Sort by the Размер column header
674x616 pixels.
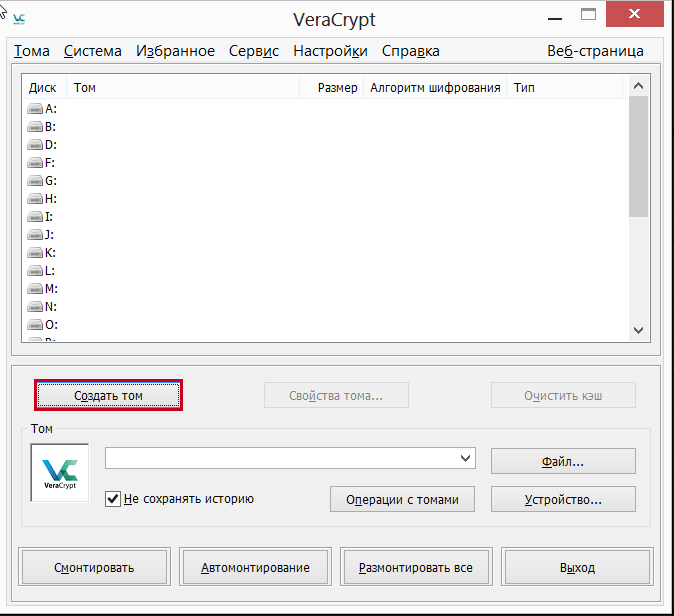click(x=331, y=88)
